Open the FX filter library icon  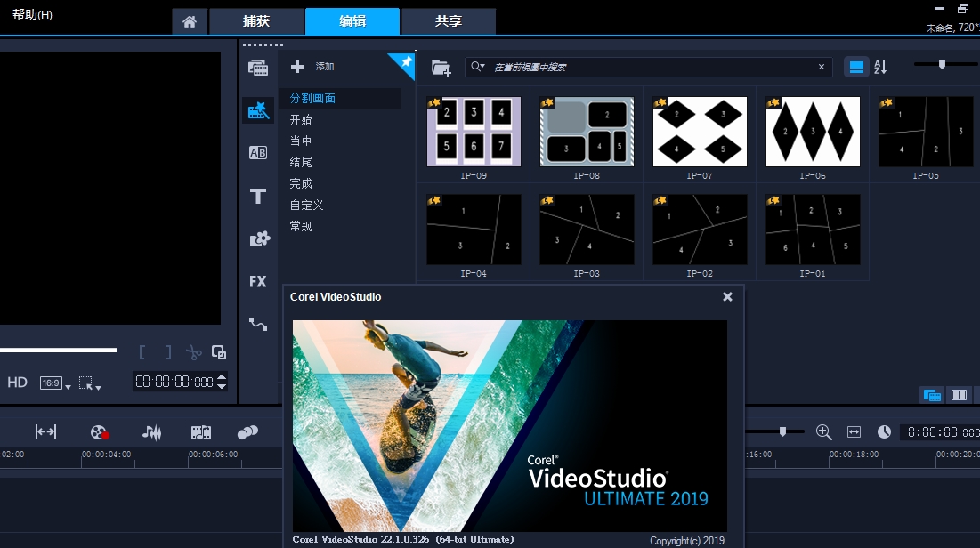(x=258, y=282)
